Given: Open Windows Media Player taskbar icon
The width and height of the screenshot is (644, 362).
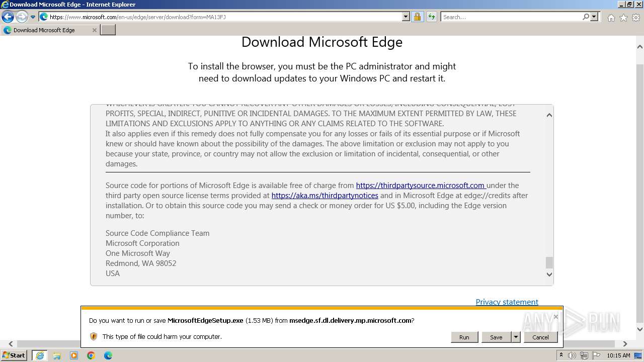Looking at the screenshot, I should click(73, 355).
